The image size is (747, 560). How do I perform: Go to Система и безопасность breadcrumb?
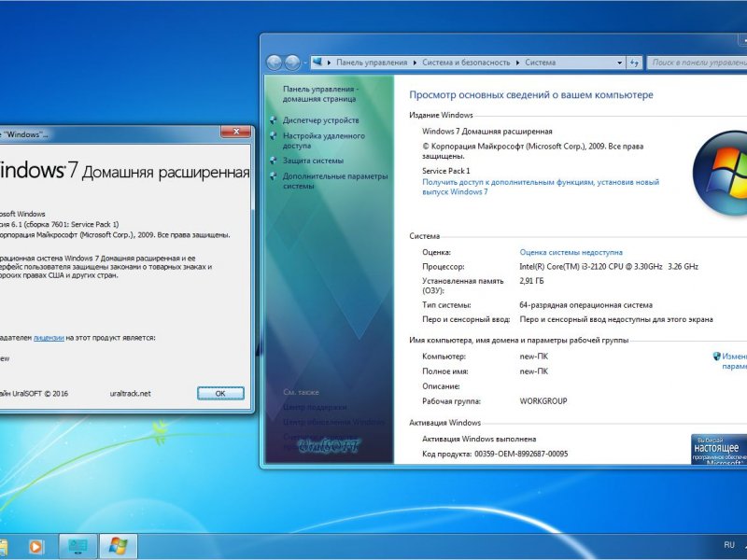pyautogui.click(x=466, y=63)
